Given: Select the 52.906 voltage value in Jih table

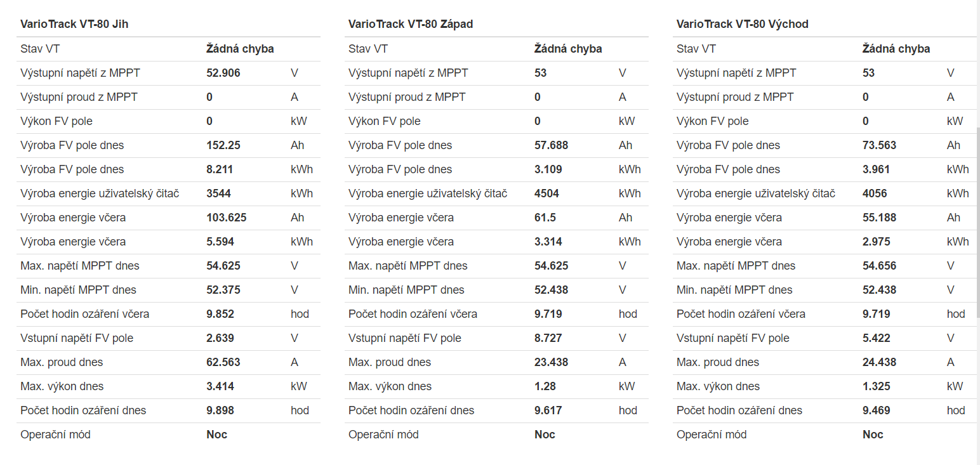Looking at the screenshot, I should pyautogui.click(x=223, y=73).
